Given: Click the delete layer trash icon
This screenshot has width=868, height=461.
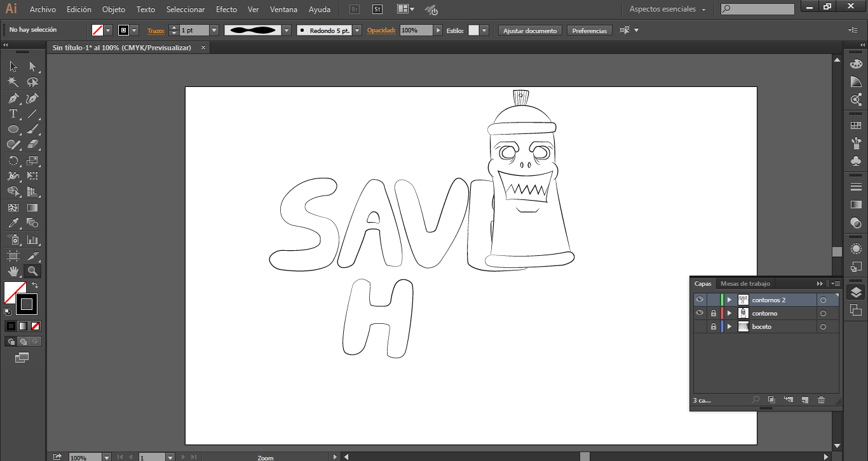Looking at the screenshot, I should (x=821, y=400).
